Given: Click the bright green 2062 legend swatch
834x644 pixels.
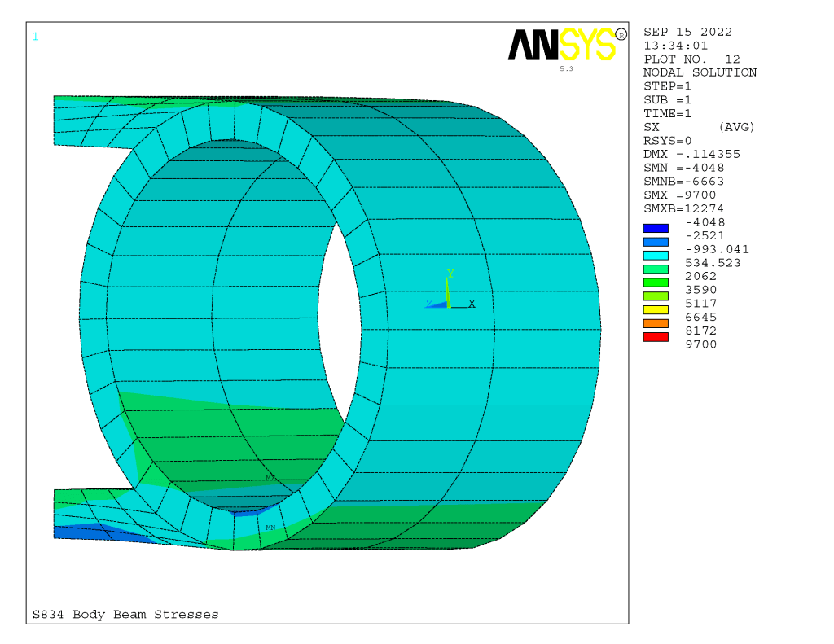Looking at the screenshot, I should 656,283.
